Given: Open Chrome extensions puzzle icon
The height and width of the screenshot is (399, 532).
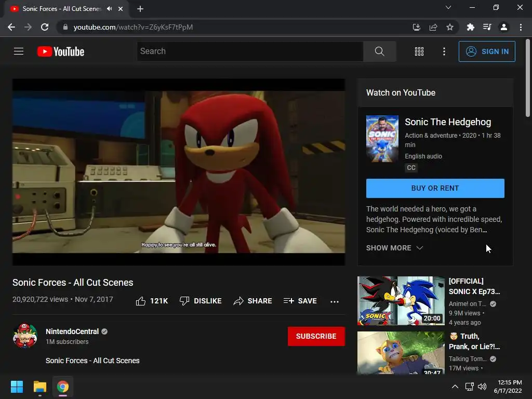Looking at the screenshot, I should click(470, 27).
